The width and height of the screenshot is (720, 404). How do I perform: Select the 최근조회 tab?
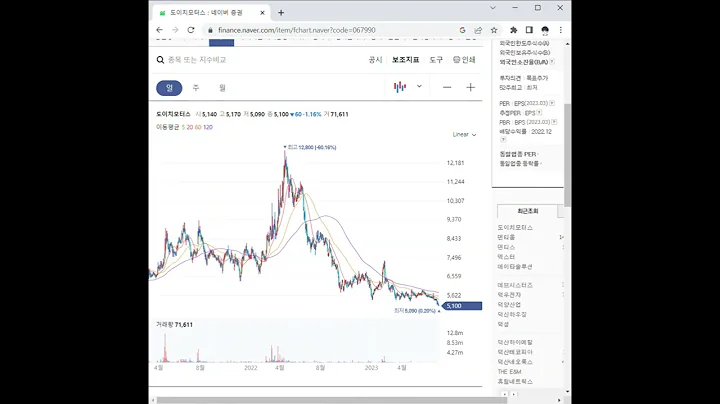pos(528,211)
